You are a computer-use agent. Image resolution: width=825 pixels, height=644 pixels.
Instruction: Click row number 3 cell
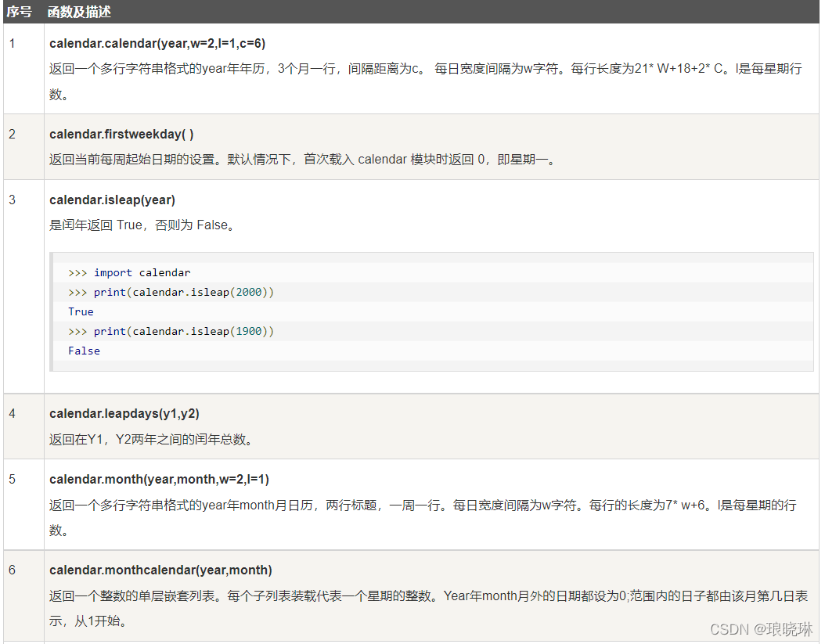(x=23, y=286)
